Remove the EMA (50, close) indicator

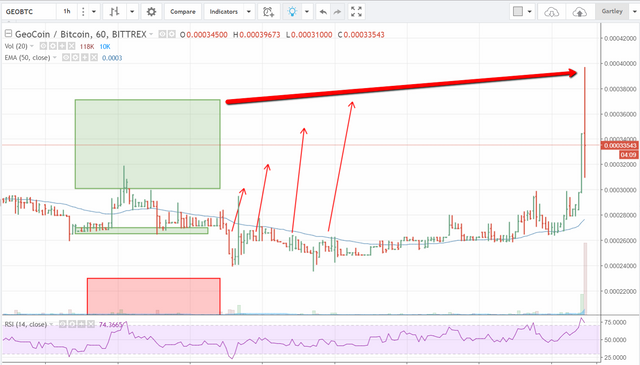(x=94, y=58)
